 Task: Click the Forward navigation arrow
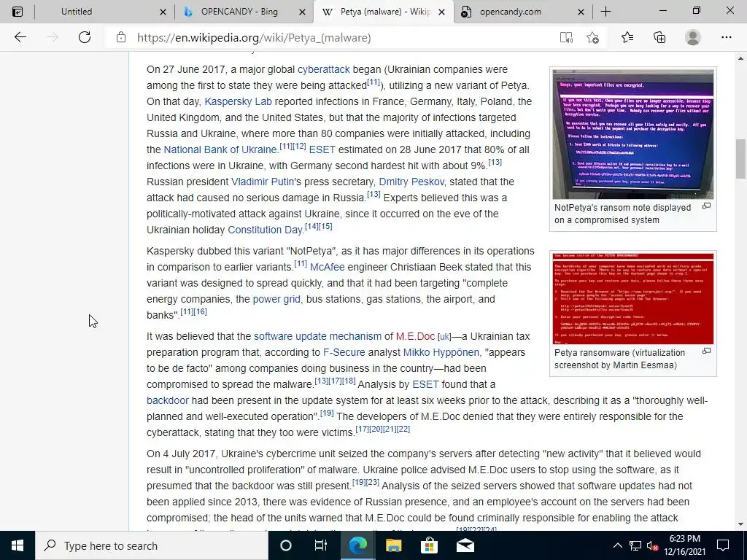[x=53, y=37]
